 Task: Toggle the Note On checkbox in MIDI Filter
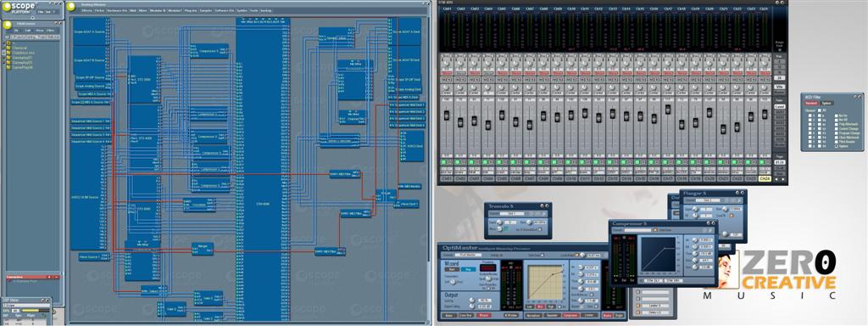coord(837,115)
